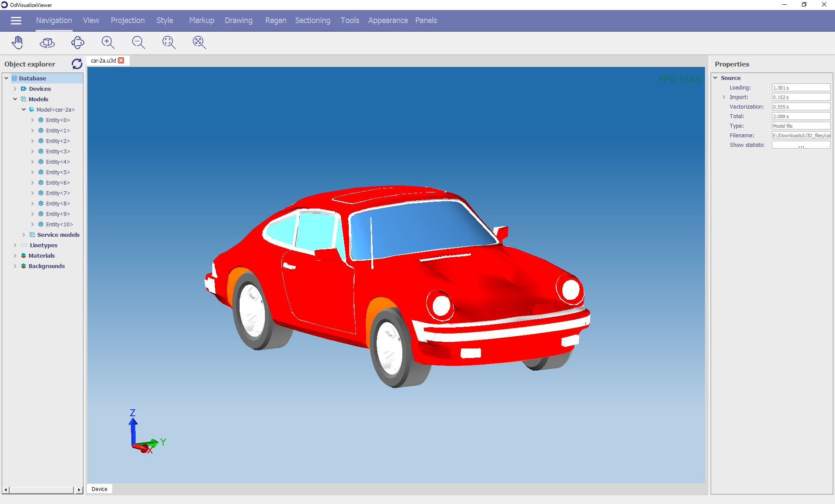Click the Pan/Hand navigation tool
Screen dimensions: 835x504
(18, 41)
